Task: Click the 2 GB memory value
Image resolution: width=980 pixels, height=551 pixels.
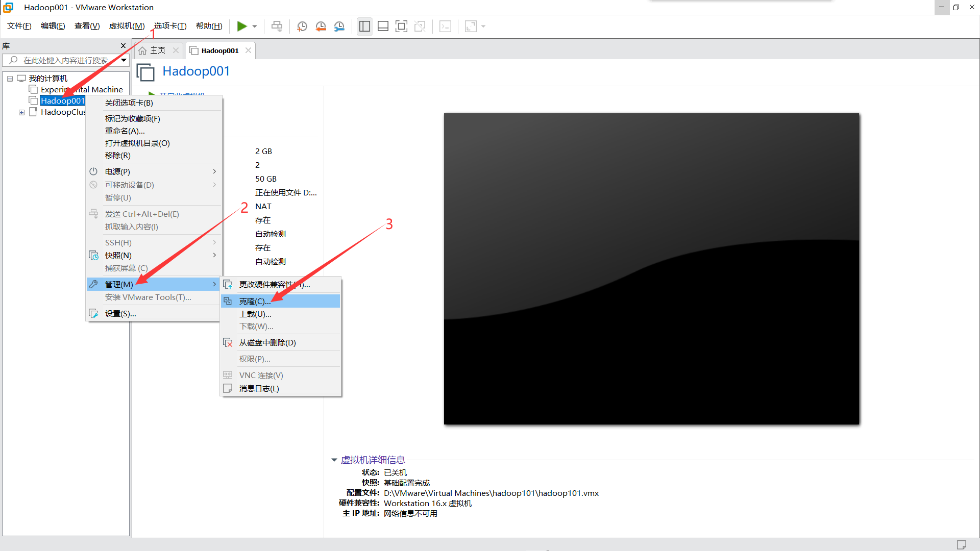Action: 263,151
